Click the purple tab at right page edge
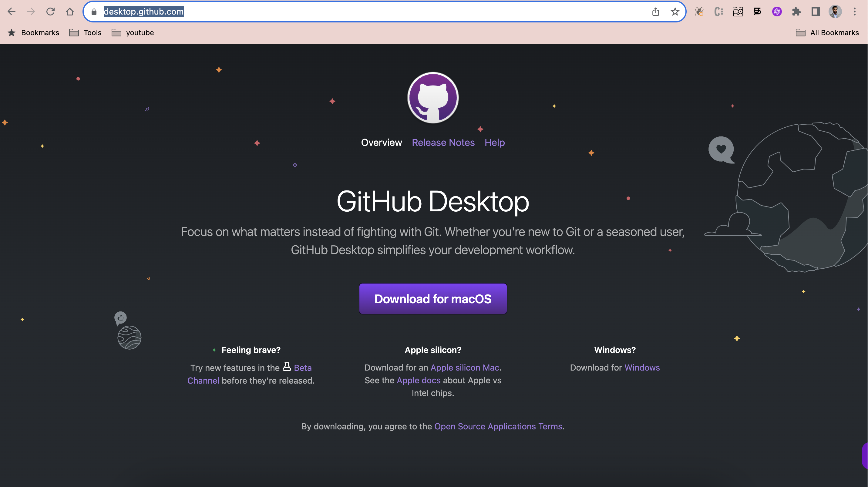 (865, 456)
